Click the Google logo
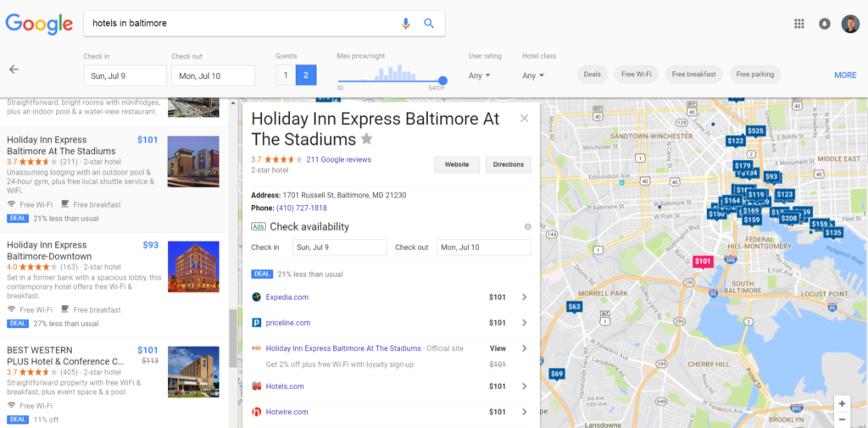Image resolution: width=868 pixels, height=428 pixels. [39, 24]
